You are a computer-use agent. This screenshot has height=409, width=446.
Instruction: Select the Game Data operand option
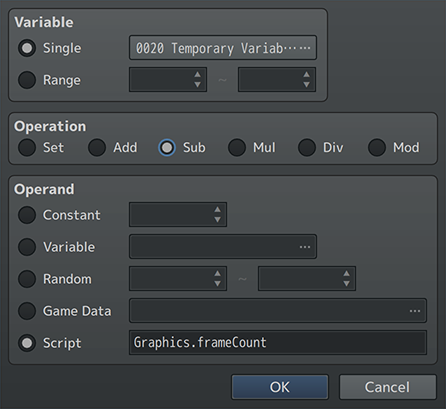click(27, 311)
